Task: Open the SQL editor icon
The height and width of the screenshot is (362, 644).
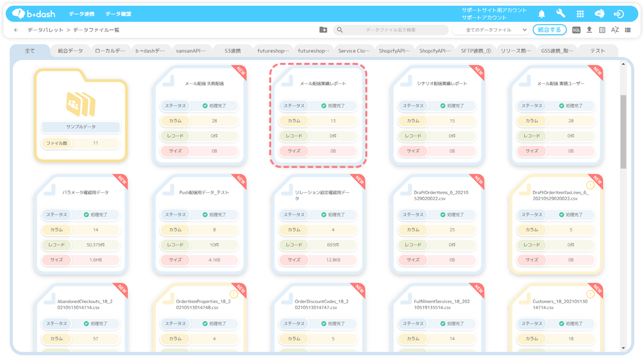Action: 576,30
